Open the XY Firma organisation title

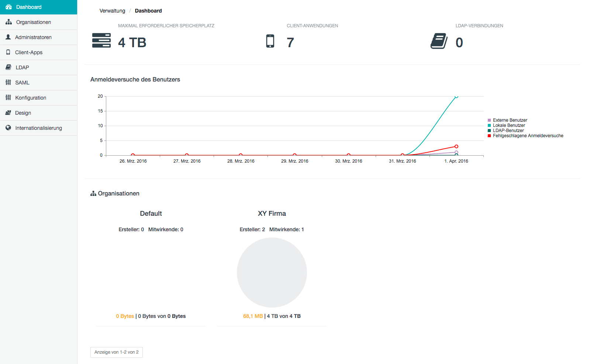(272, 214)
